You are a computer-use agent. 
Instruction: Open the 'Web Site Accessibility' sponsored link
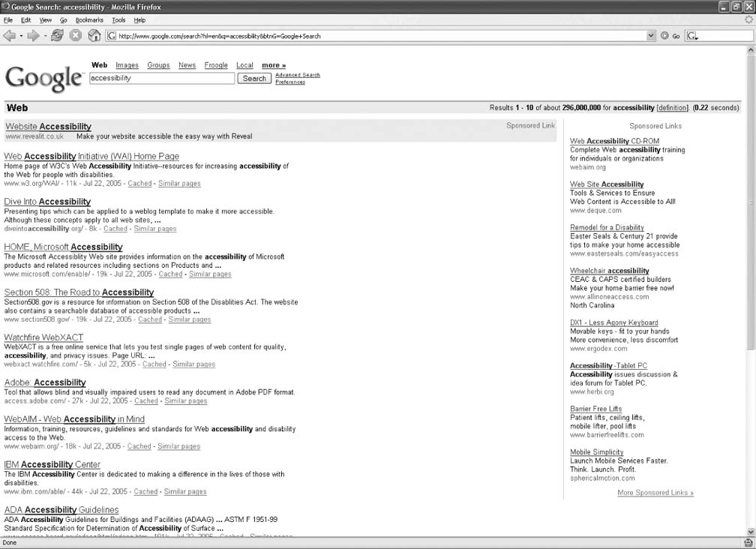607,184
